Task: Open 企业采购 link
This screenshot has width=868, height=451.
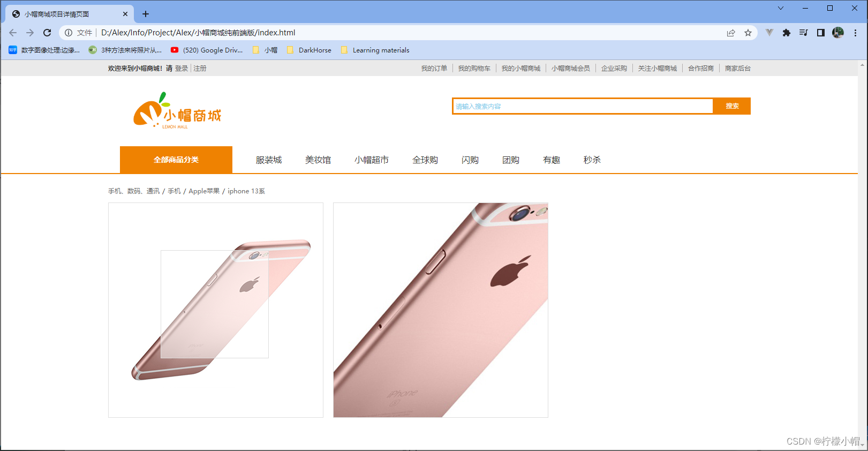Action: click(614, 69)
